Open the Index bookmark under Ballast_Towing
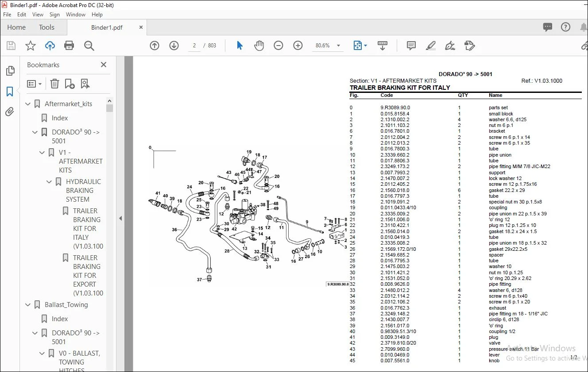 coord(60,319)
